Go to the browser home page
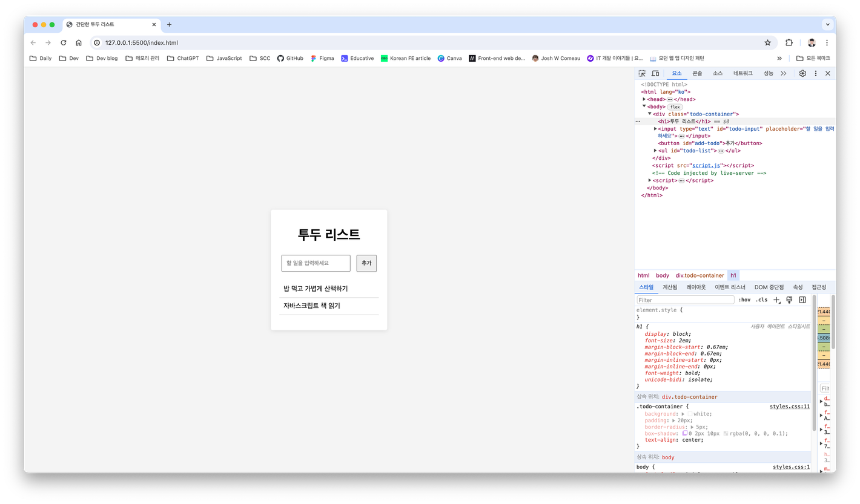Screen dimensions: 860x504 (x=79, y=43)
